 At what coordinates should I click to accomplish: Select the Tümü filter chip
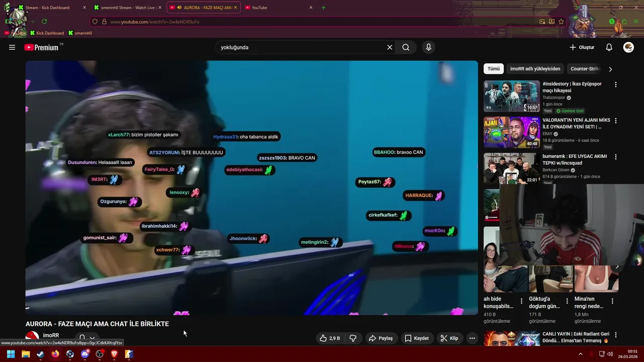click(x=494, y=69)
